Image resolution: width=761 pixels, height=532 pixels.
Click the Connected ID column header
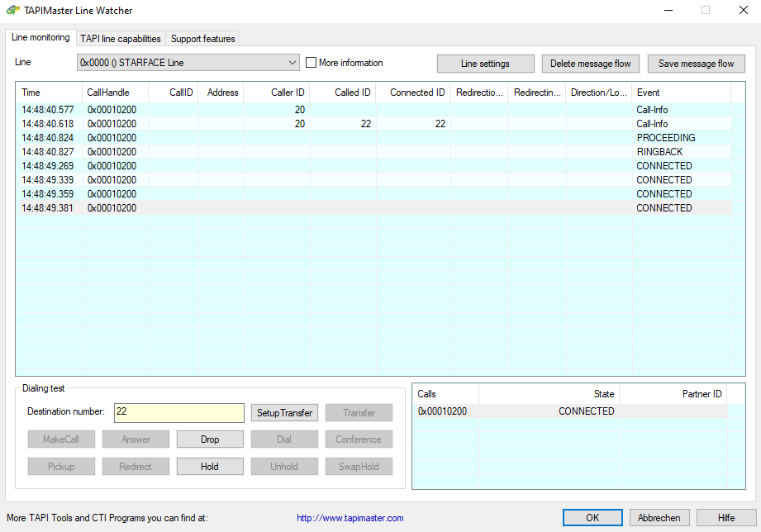click(413, 93)
